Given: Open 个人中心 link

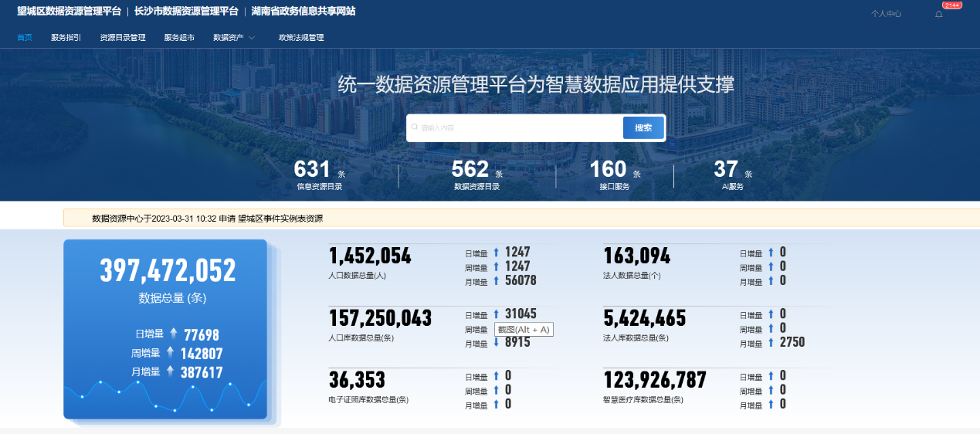Looking at the screenshot, I should click(886, 14).
